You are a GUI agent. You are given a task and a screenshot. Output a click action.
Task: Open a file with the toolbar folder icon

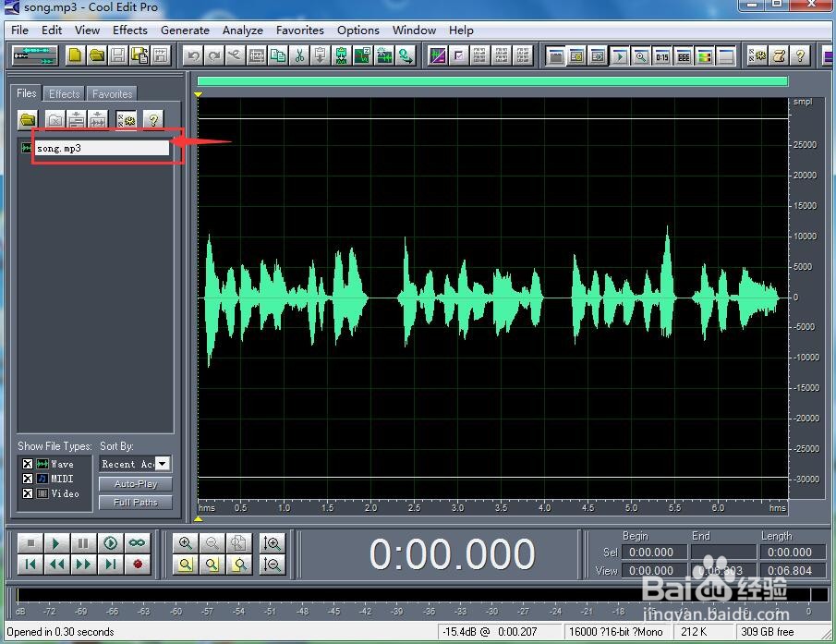(96, 55)
